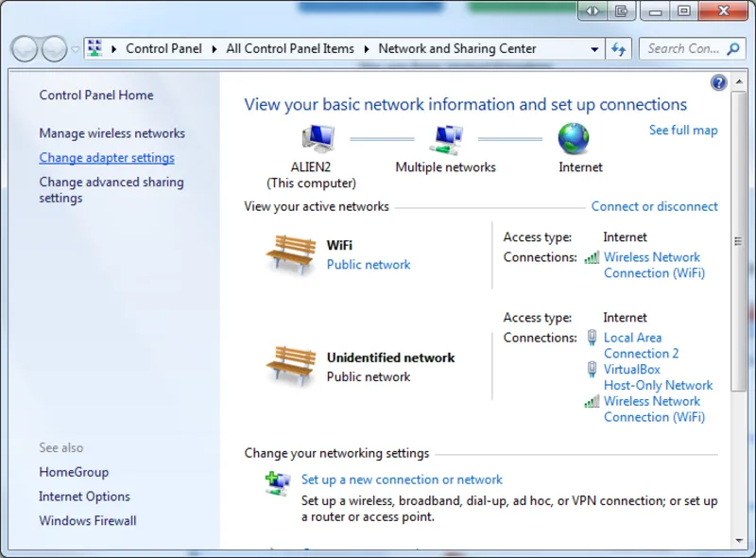
Task: Open Set up a new connection or network
Action: pyautogui.click(x=402, y=480)
